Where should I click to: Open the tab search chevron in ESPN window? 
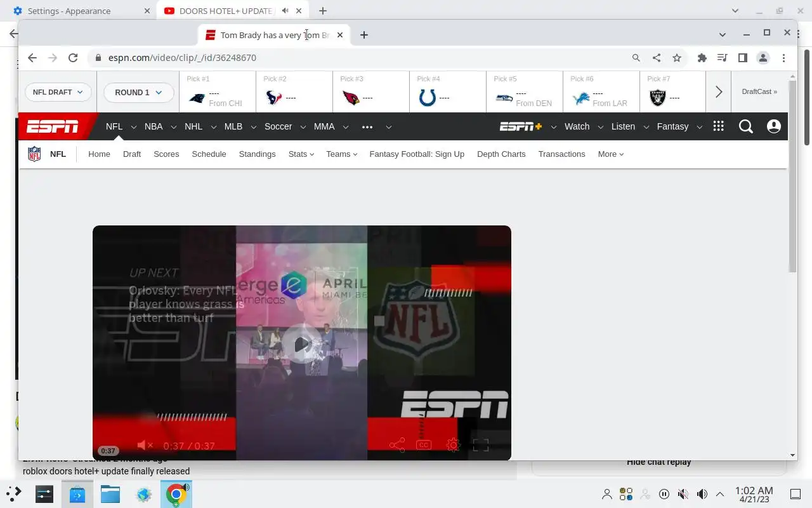722,34
